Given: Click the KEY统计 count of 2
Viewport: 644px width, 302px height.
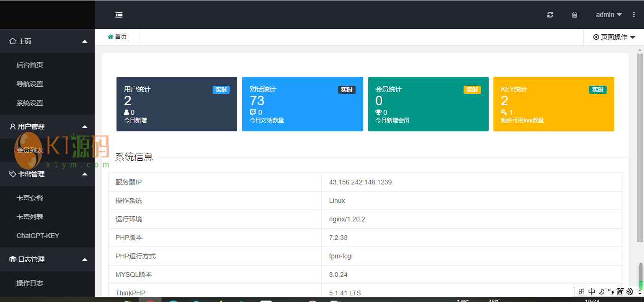Looking at the screenshot, I should [504, 101].
